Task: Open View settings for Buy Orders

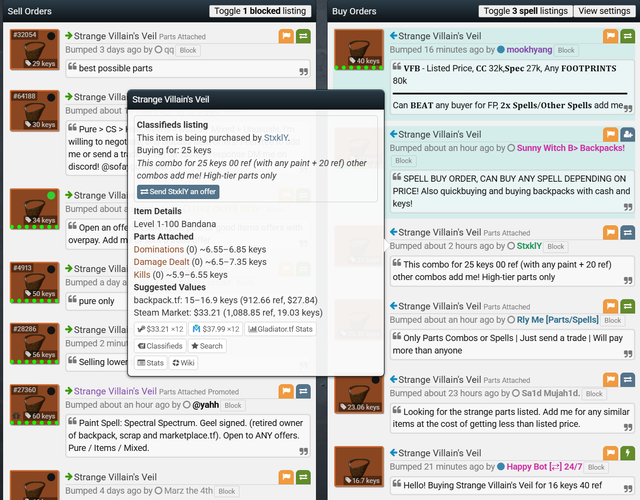Action: tap(604, 11)
